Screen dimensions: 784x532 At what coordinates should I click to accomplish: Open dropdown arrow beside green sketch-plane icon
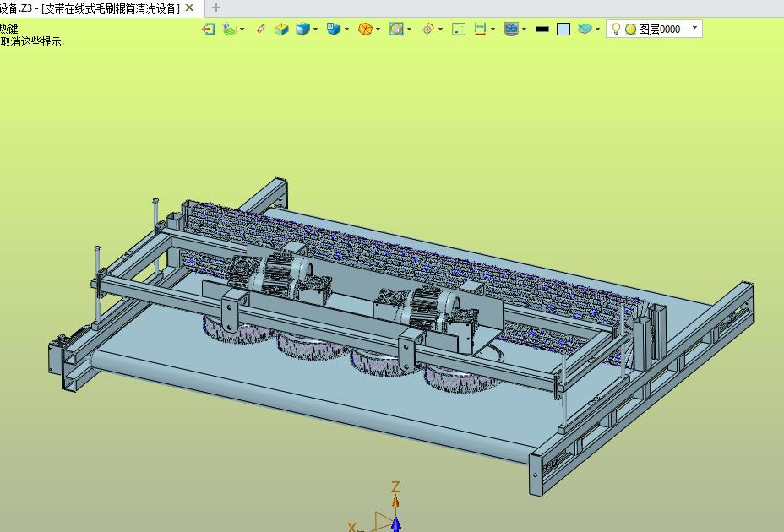coord(242,30)
